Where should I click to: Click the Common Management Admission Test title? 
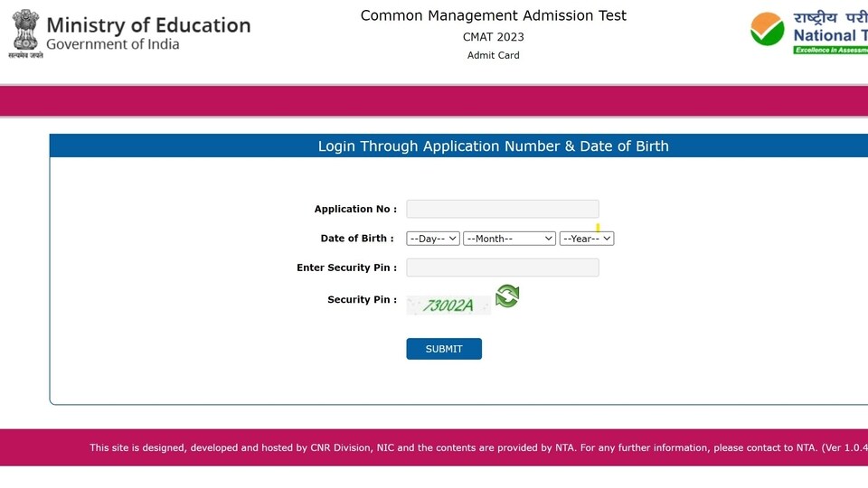click(x=494, y=15)
